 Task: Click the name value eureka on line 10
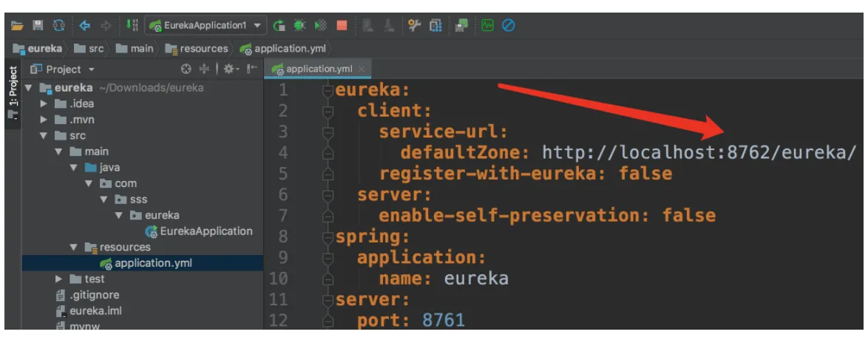pyautogui.click(x=476, y=278)
